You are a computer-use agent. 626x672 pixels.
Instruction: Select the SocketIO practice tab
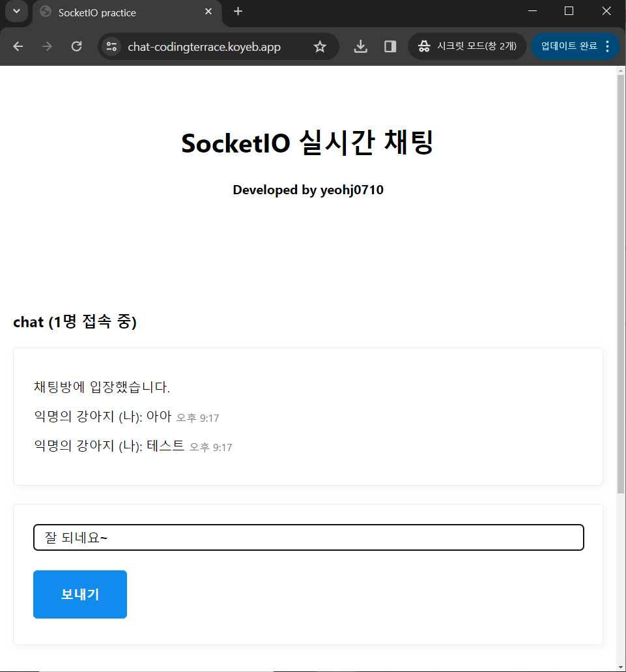(x=127, y=13)
